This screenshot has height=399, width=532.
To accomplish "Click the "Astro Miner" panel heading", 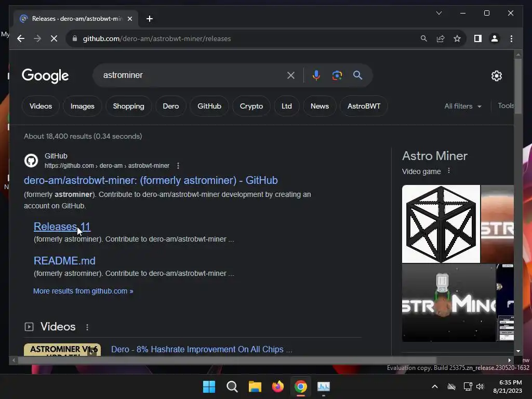I will [x=435, y=156].
